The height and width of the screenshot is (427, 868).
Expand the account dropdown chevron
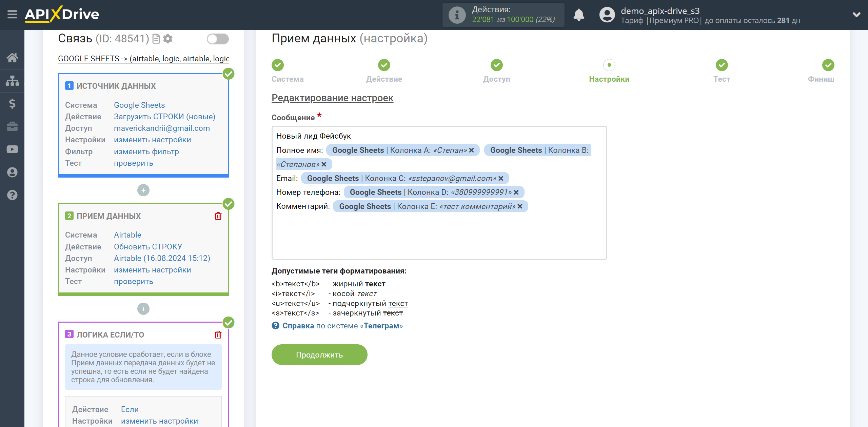click(x=856, y=15)
